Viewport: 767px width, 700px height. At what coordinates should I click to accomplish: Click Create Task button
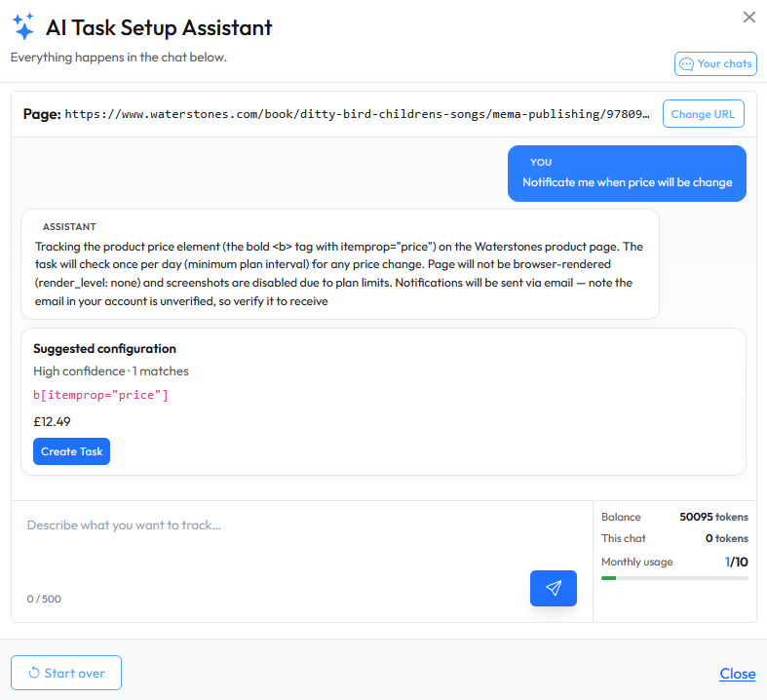[71, 451]
